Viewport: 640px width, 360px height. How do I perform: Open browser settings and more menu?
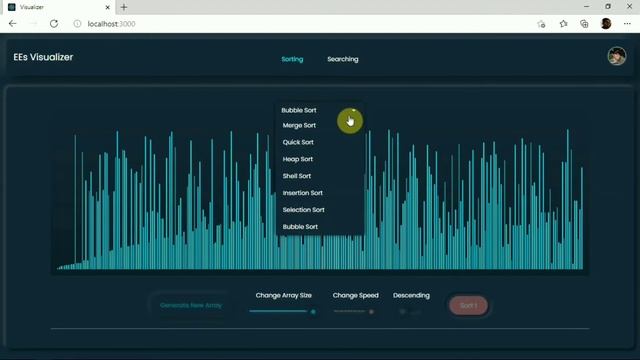(627, 24)
